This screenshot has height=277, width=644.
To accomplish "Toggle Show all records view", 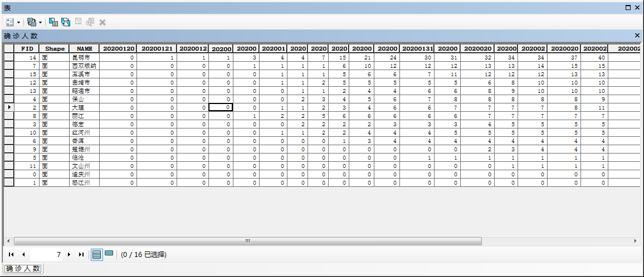I will (97, 254).
